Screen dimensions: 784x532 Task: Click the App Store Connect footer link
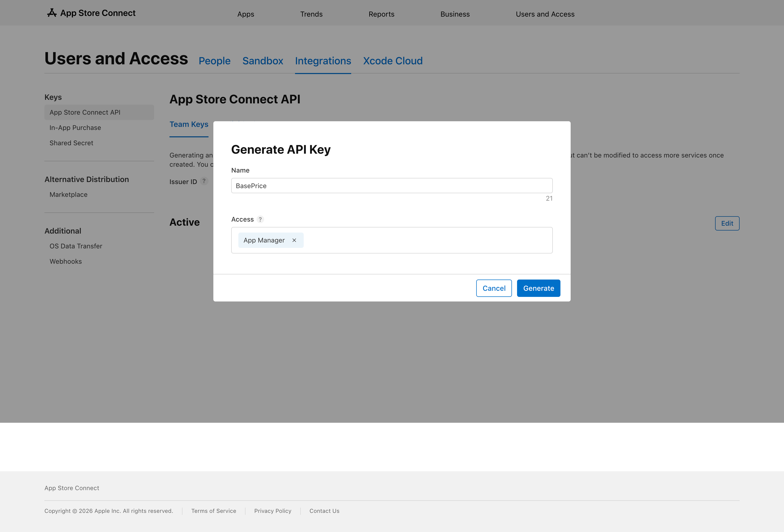coord(71,488)
